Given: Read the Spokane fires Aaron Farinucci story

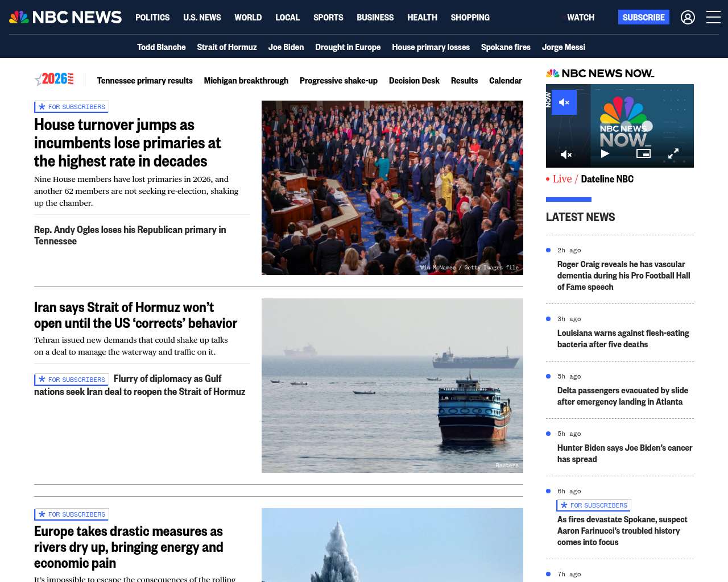Looking at the screenshot, I should (x=622, y=531).
